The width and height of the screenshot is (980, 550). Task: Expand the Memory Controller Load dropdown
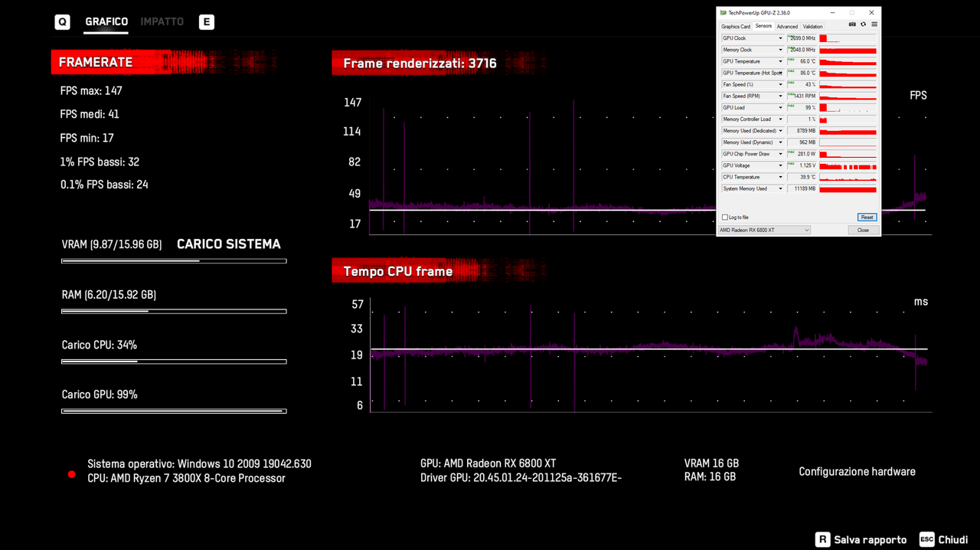[x=780, y=119]
